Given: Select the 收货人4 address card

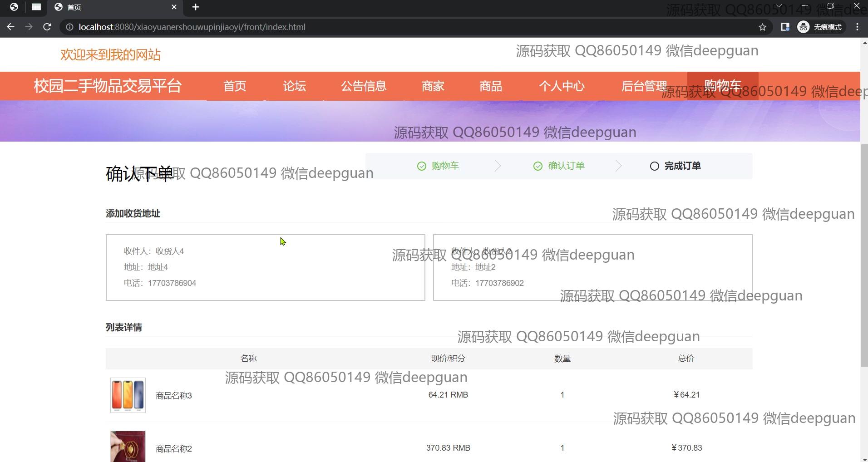Looking at the screenshot, I should pyautogui.click(x=265, y=267).
